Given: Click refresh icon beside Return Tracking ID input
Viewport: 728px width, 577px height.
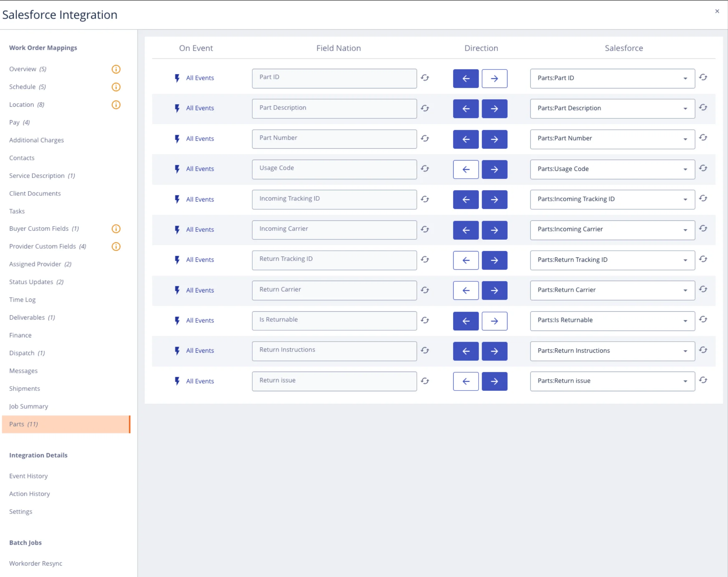Looking at the screenshot, I should click(425, 260).
